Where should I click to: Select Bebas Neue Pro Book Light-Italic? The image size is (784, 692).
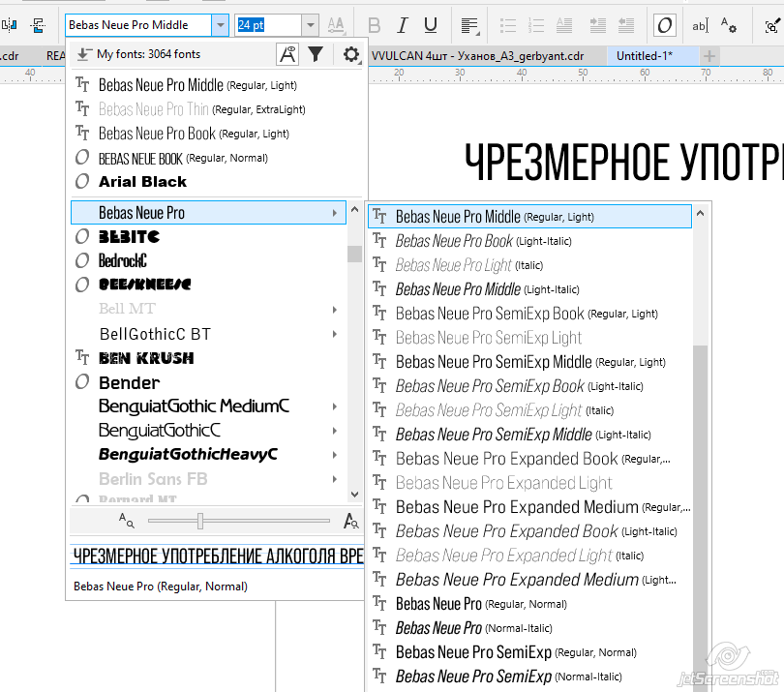(x=530, y=240)
